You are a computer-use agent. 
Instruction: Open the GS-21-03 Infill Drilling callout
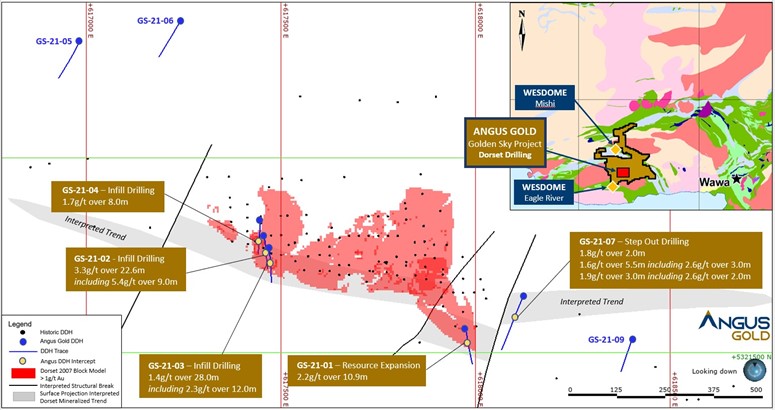201,376
